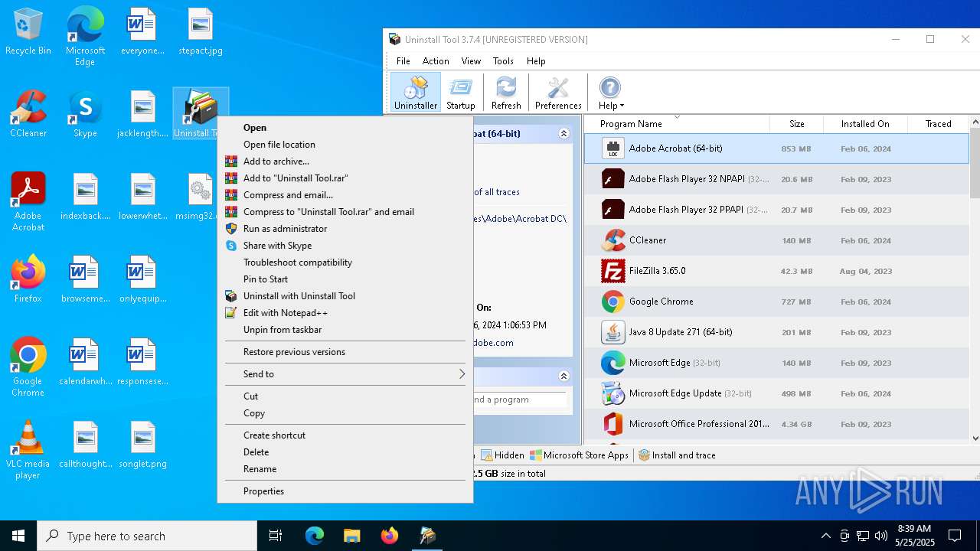Sort programs by Size column
Screen dimensions: 980x551
[x=796, y=124]
